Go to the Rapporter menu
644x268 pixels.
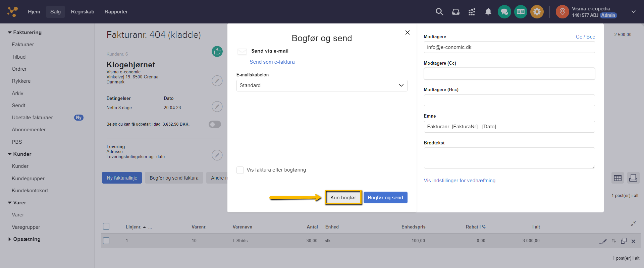[x=116, y=12]
